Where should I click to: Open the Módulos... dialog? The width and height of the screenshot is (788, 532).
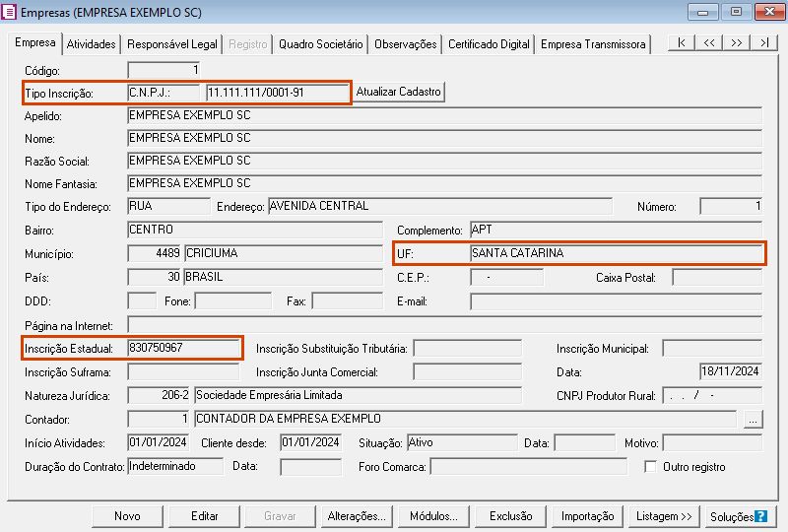pyautogui.click(x=433, y=516)
